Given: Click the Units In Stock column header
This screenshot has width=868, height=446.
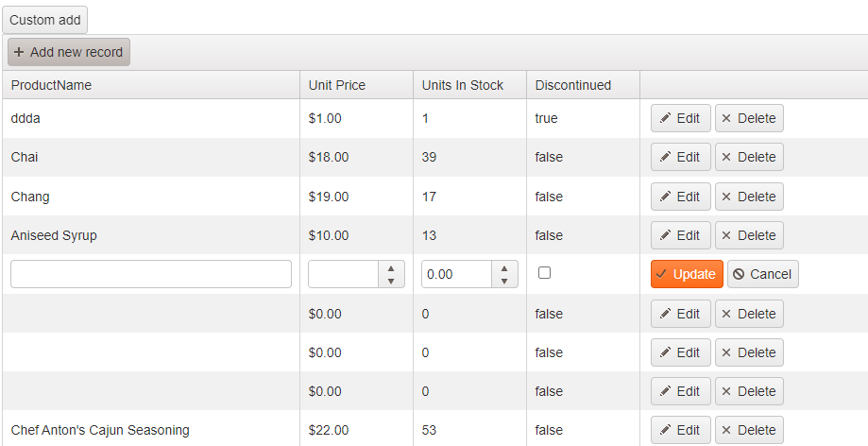Looking at the screenshot, I should pos(463,85).
